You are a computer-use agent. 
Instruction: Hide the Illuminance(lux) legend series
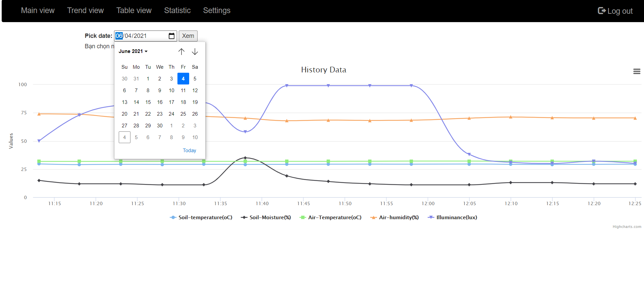click(452, 218)
